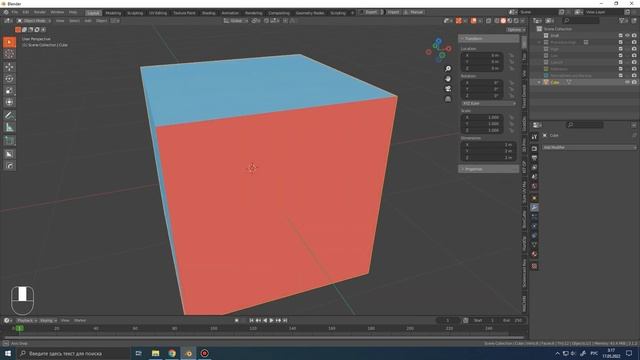Select the Add Cube tool
Image resolution: width=640 pixels, height=360 pixels.
point(9,141)
